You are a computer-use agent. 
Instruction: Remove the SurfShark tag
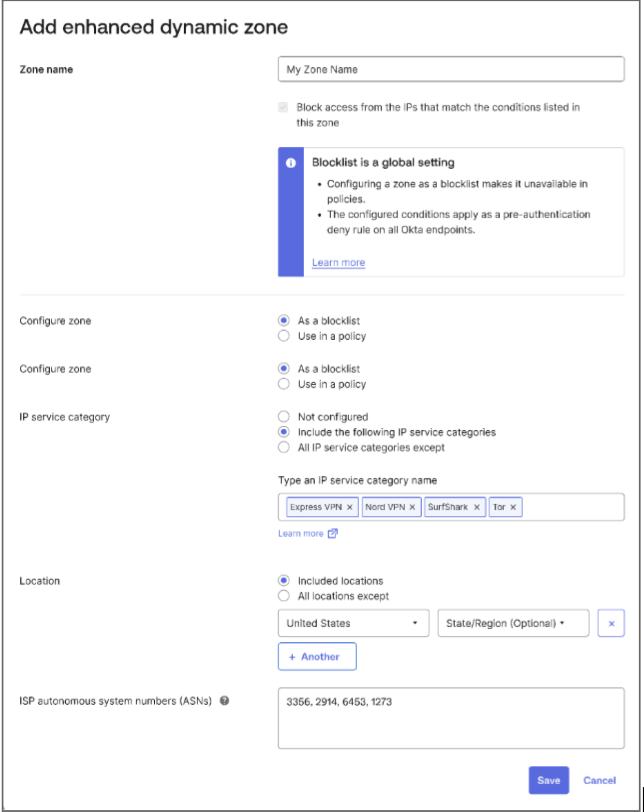pyautogui.click(x=477, y=507)
